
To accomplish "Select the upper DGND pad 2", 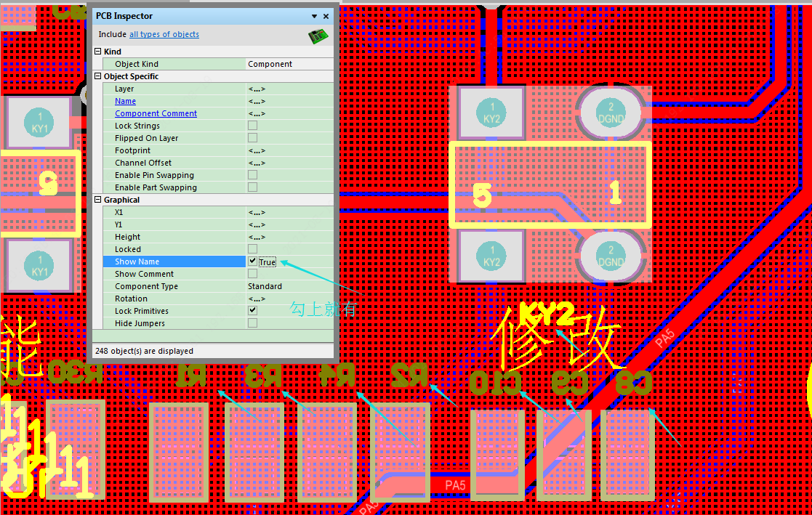I will pyautogui.click(x=611, y=113).
